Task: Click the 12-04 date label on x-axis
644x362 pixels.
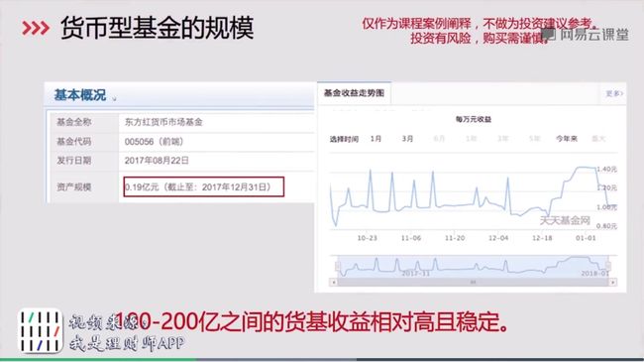Action: [498, 238]
